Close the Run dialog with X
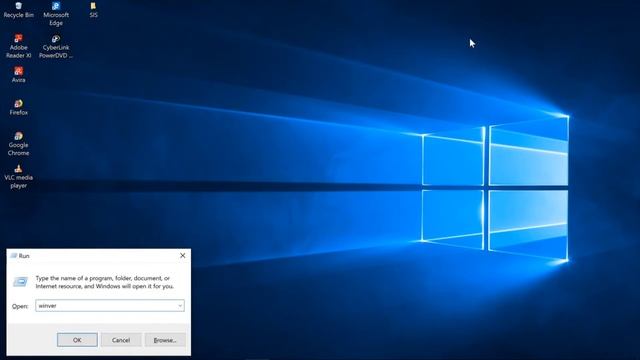 (182, 256)
